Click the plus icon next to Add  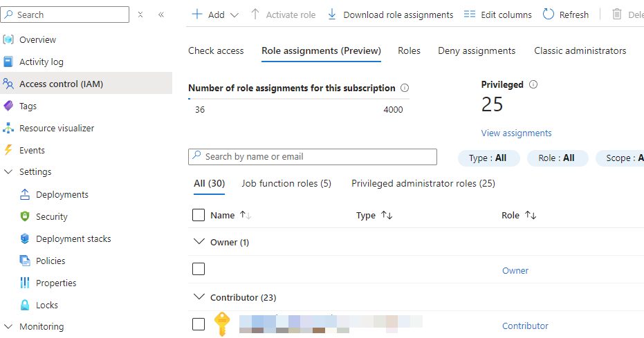[x=197, y=15]
